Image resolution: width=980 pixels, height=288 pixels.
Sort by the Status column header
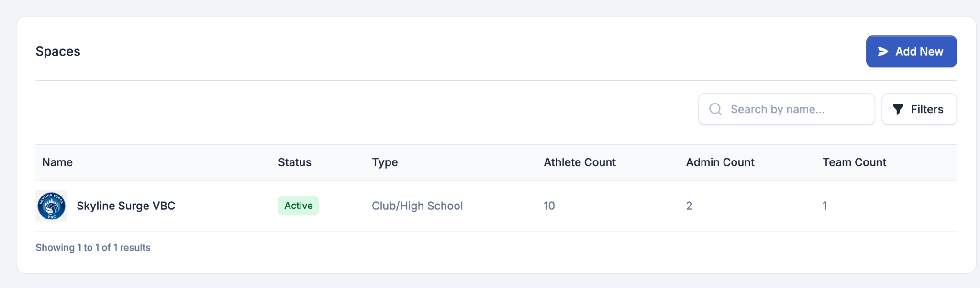tap(295, 162)
